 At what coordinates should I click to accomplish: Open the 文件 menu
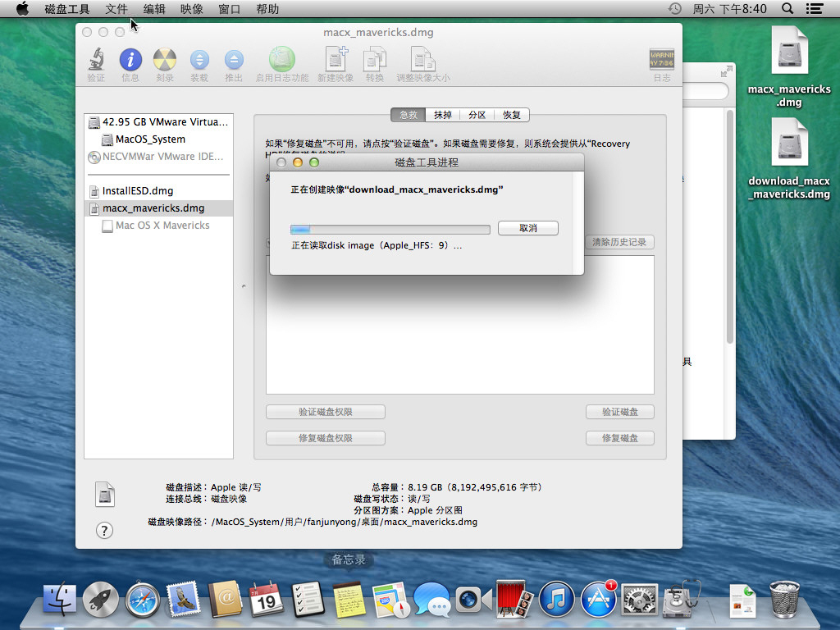[116, 9]
